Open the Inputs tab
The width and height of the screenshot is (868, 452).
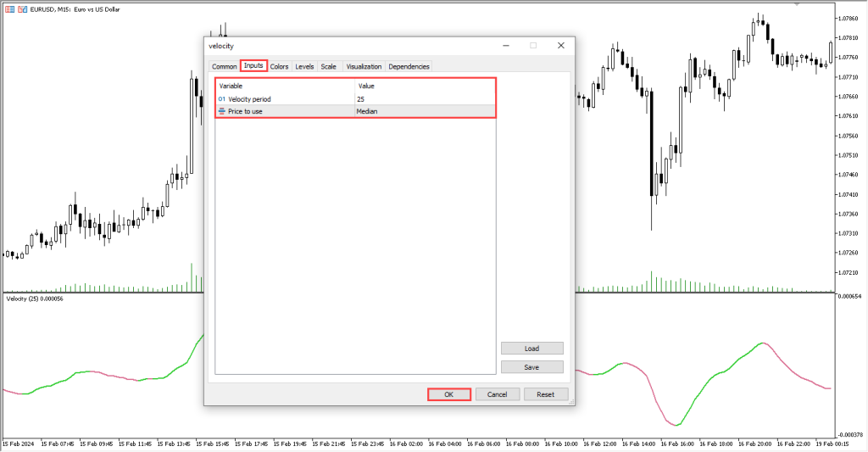(253, 65)
